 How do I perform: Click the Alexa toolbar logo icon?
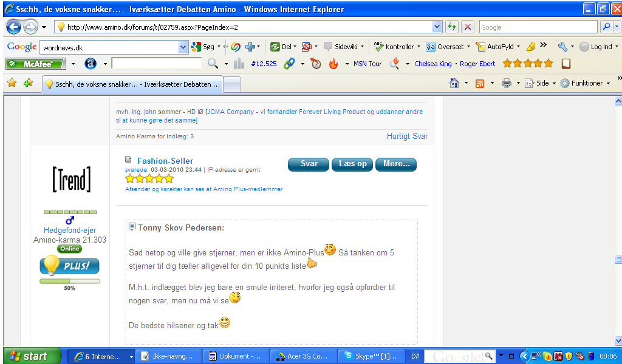pos(91,64)
